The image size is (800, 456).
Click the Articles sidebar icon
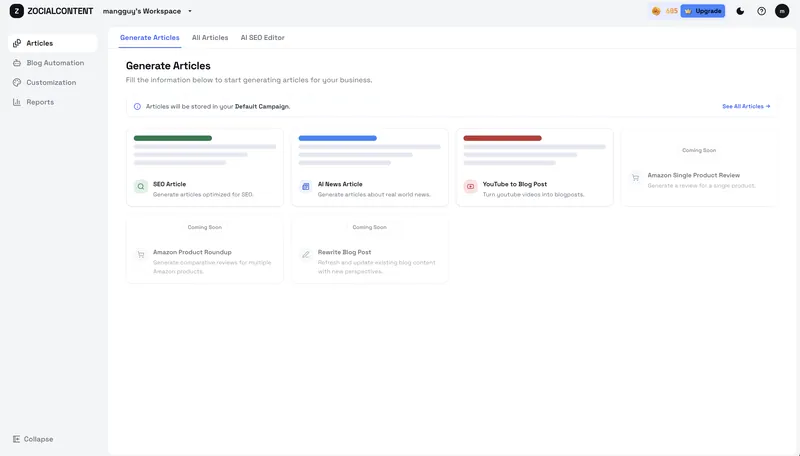tap(17, 43)
